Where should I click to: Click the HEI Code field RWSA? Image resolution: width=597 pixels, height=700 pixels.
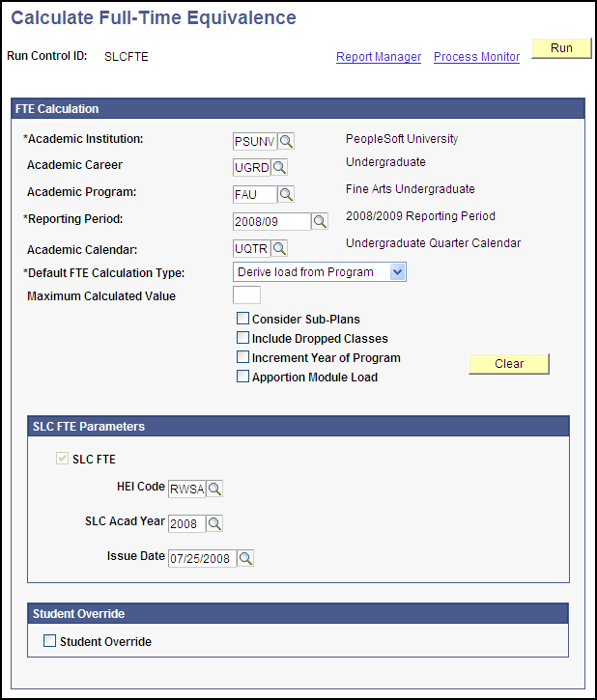[x=187, y=489]
